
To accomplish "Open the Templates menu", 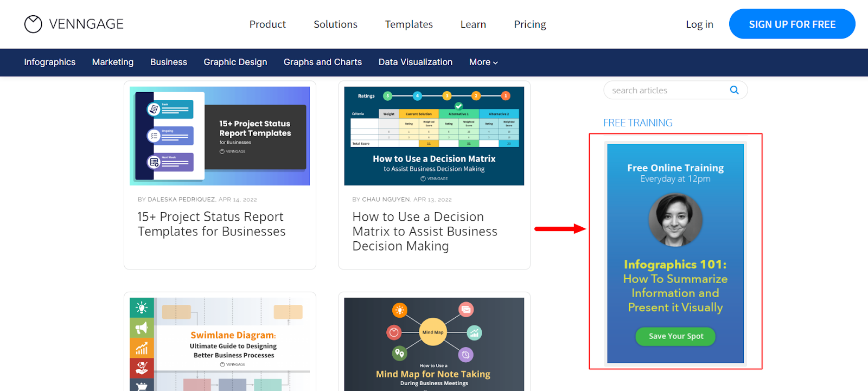I will [409, 24].
